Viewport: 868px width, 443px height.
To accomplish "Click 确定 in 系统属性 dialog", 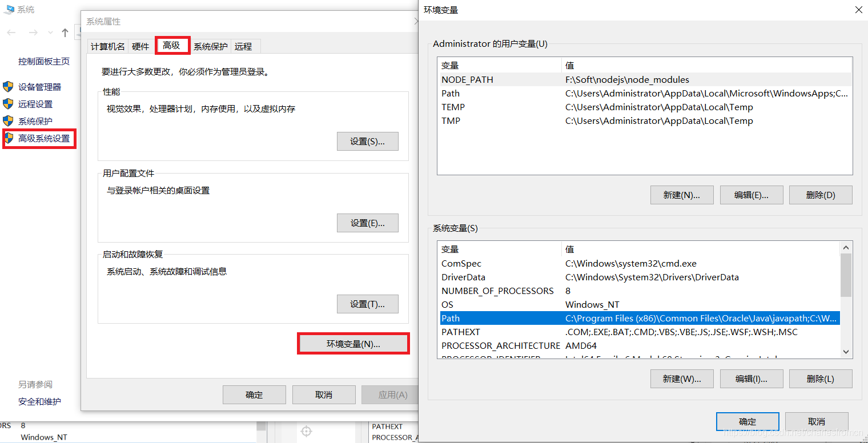I will pyautogui.click(x=254, y=394).
